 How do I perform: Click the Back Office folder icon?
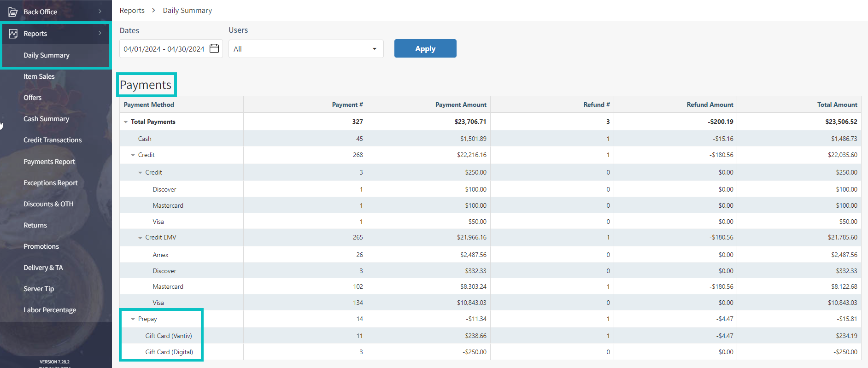pyautogui.click(x=13, y=12)
